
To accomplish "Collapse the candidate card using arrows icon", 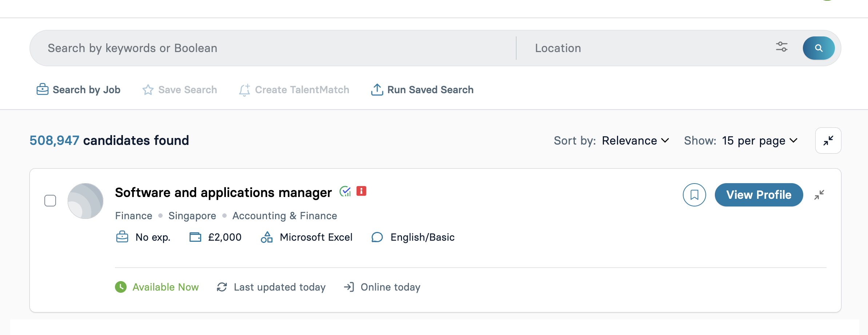I will (819, 195).
